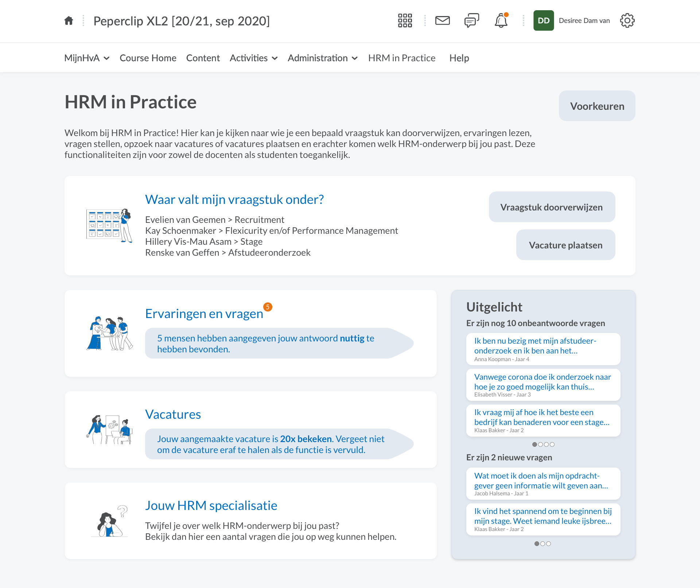The width and height of the screenshot is (700, 588).
Task: Open the Jouw HRM specialisatie link
Action: 211,506
